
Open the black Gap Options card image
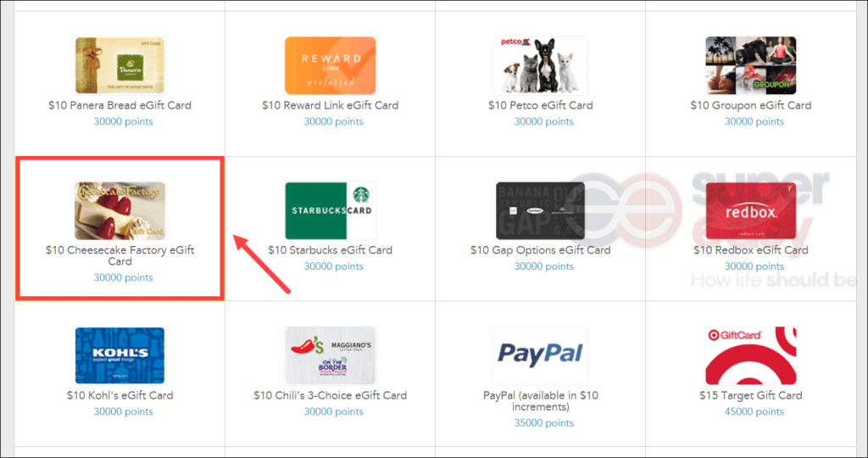point(540,210)
